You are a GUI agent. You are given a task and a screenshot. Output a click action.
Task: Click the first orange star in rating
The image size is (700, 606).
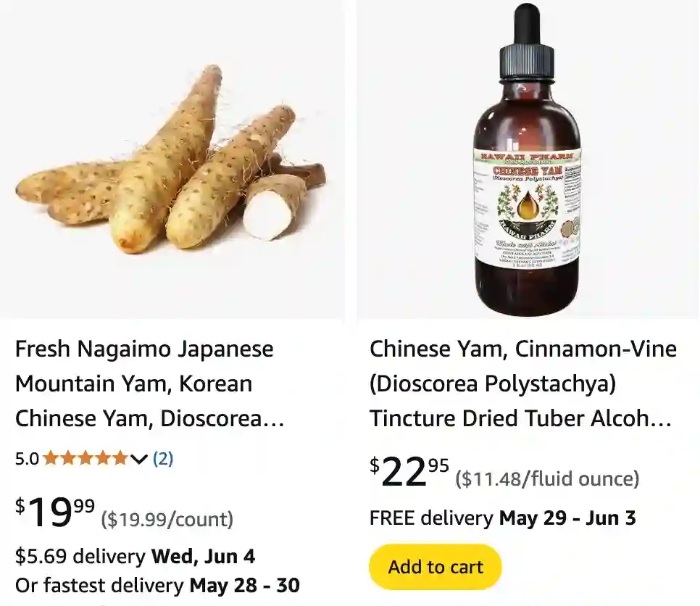[x=51, y=458]
